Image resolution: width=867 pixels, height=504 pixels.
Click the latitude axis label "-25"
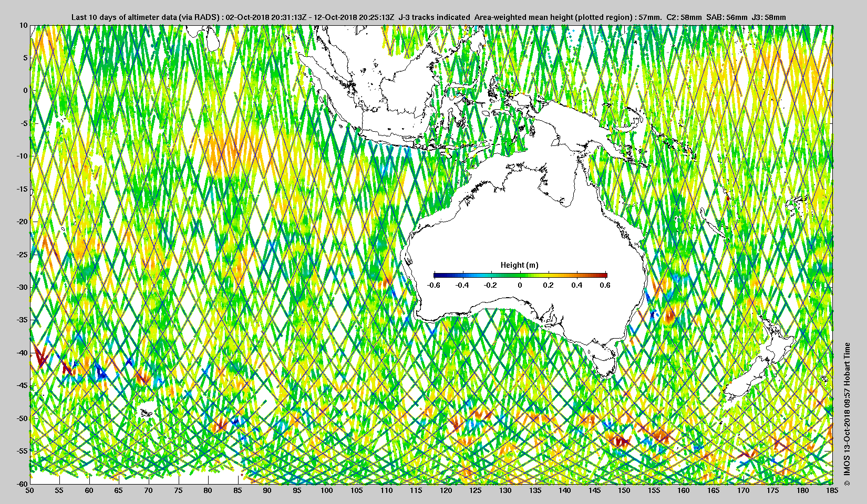(x=22, y=255)
